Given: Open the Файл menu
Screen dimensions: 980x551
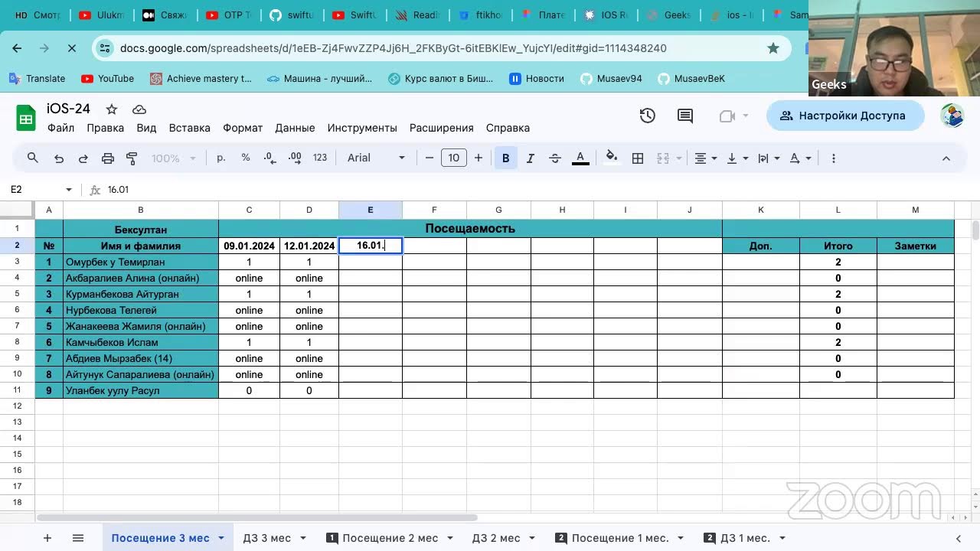Looking at the screenshot, I should click(60, 128).
